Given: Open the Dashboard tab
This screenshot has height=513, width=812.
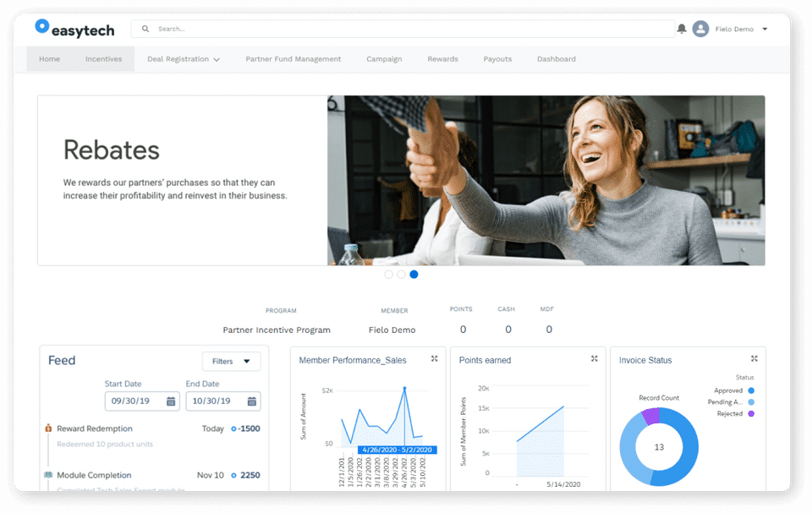Looking at the screenshot, I should coord(557,59).
